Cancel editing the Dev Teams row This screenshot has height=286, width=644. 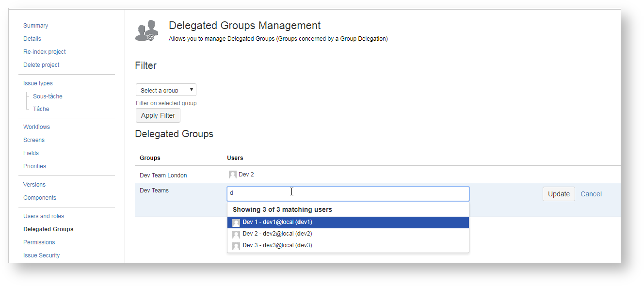[591, 194]
